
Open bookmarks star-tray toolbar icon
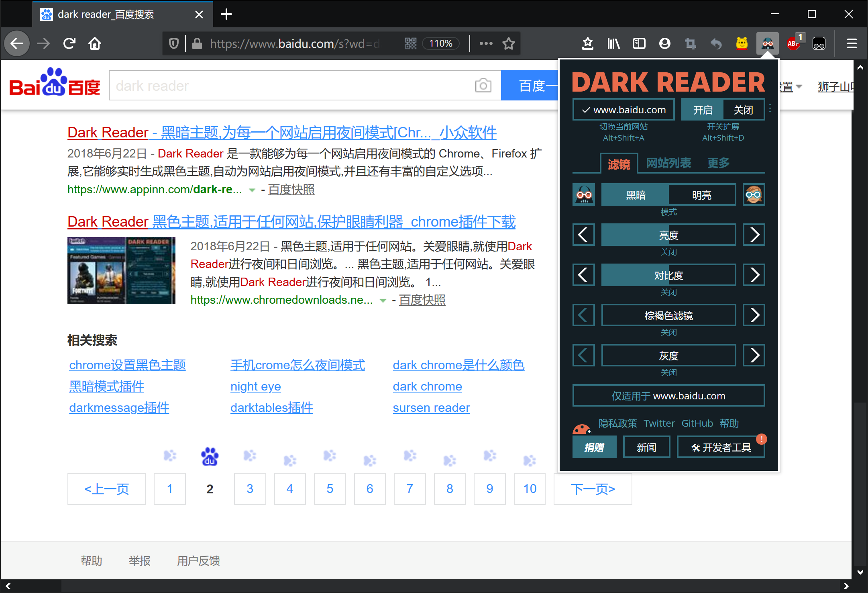tap(588, 43)
